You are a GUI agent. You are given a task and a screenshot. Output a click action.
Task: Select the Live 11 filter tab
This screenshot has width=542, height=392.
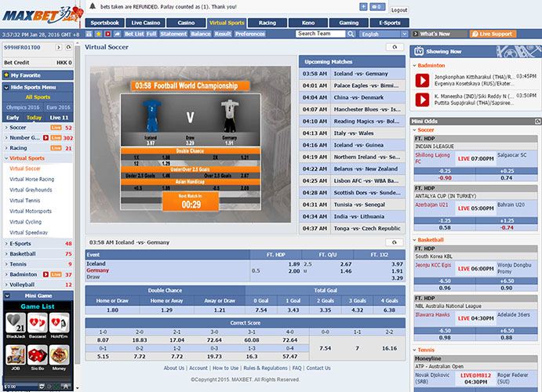pyautogui.click(x=59, y=118)
